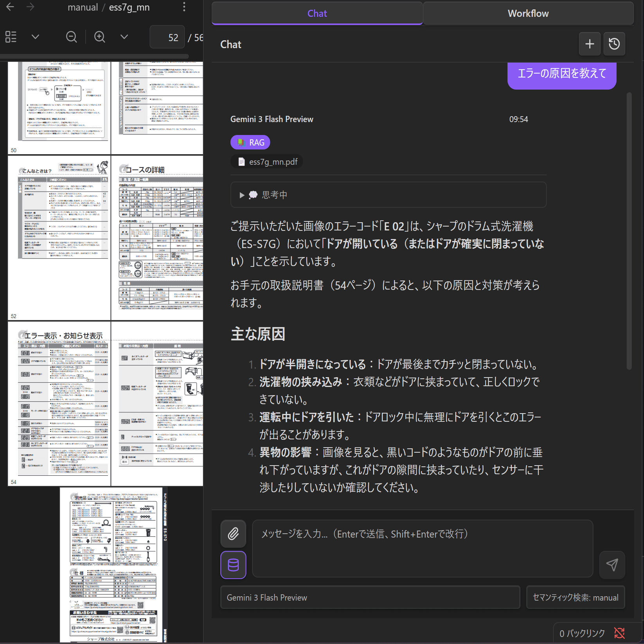
Task: Zoom in on the PDF document
Action: [x=99, y=37]
